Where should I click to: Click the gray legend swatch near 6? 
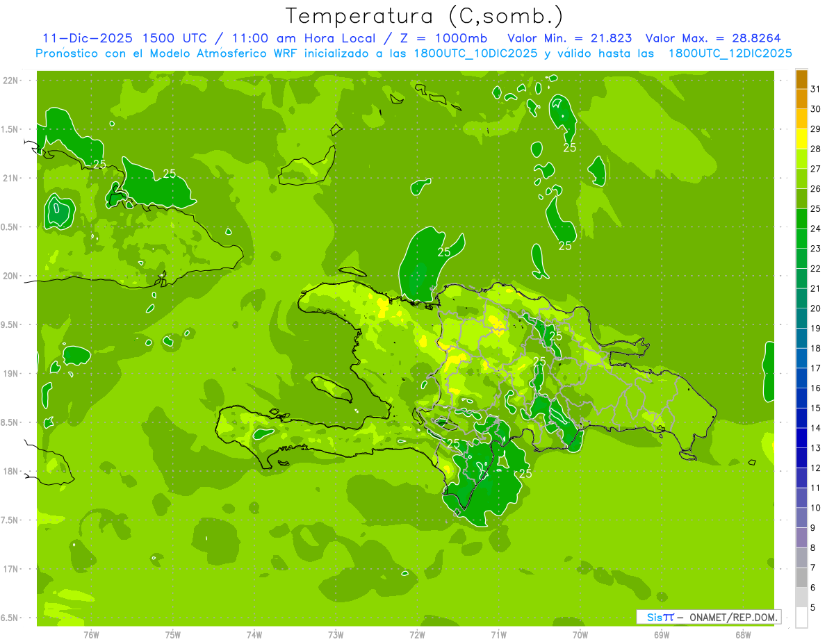801,578
